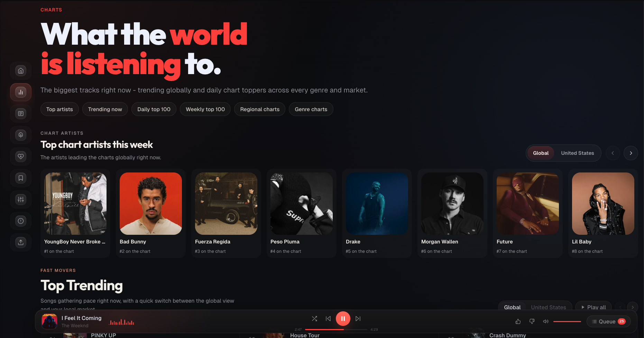Click the "#8 on the chart" text
The width and height of the screenshot is (644, 338).
tap(587, 251)
